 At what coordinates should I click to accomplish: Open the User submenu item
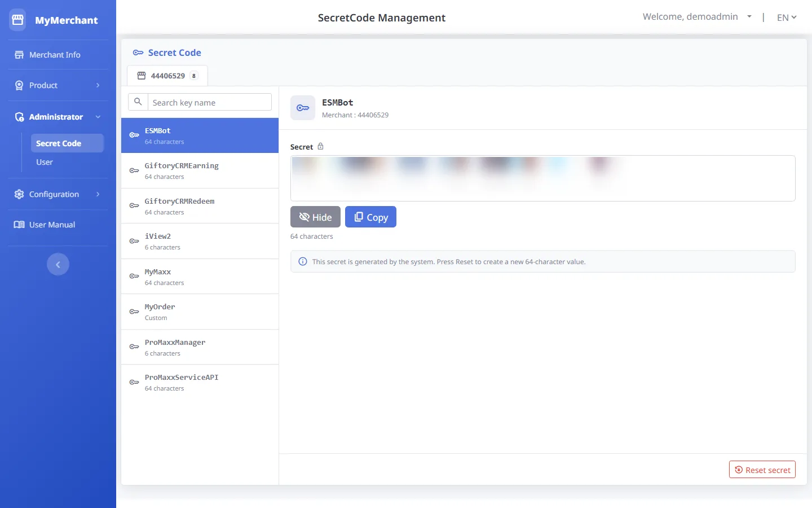click(x=45, y=162)
